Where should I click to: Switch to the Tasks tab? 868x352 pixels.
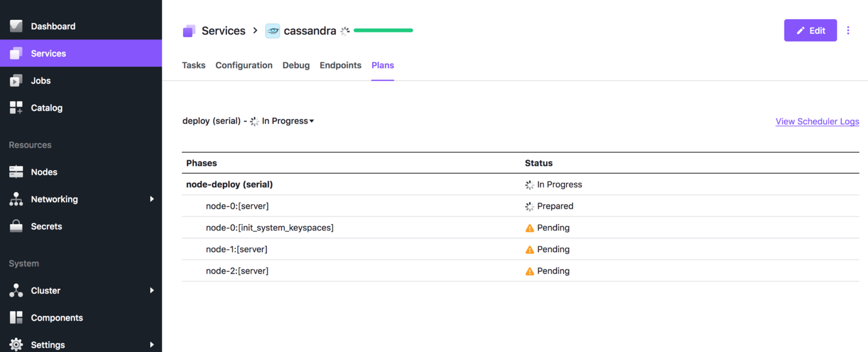[x=194, y=65]
